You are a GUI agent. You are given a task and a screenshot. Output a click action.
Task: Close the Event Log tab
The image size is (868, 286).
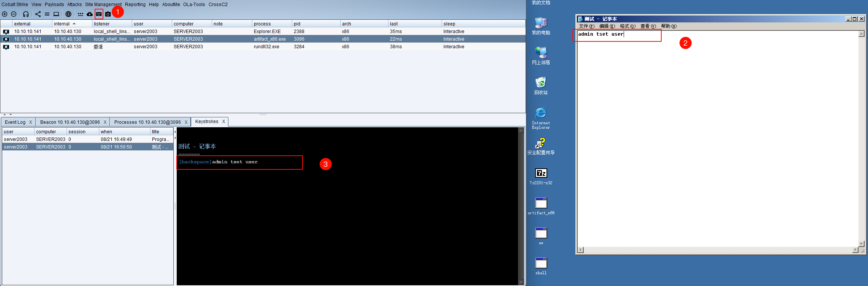[x=31, y=122]
